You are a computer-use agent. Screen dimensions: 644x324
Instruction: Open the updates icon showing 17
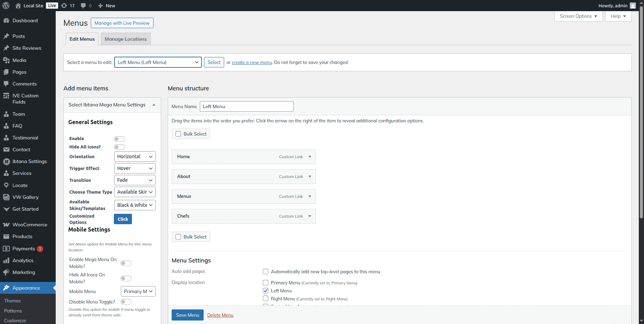tap(64, 6)
